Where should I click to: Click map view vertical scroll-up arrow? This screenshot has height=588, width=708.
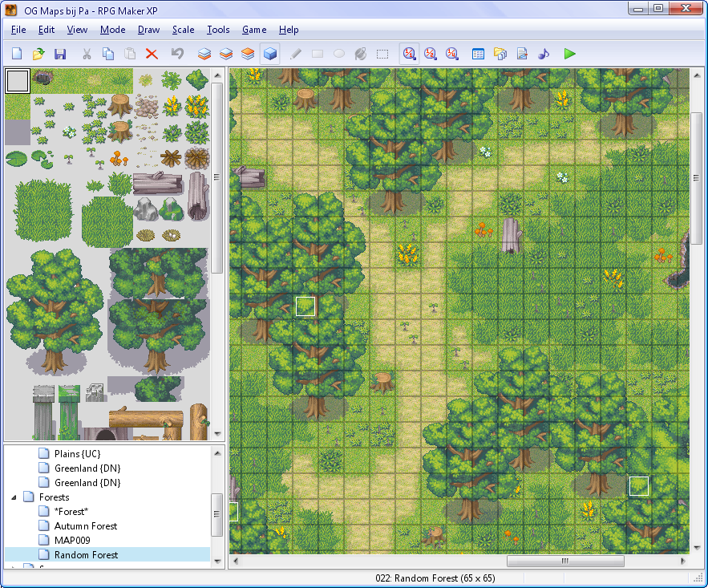(x=697, y=75)
